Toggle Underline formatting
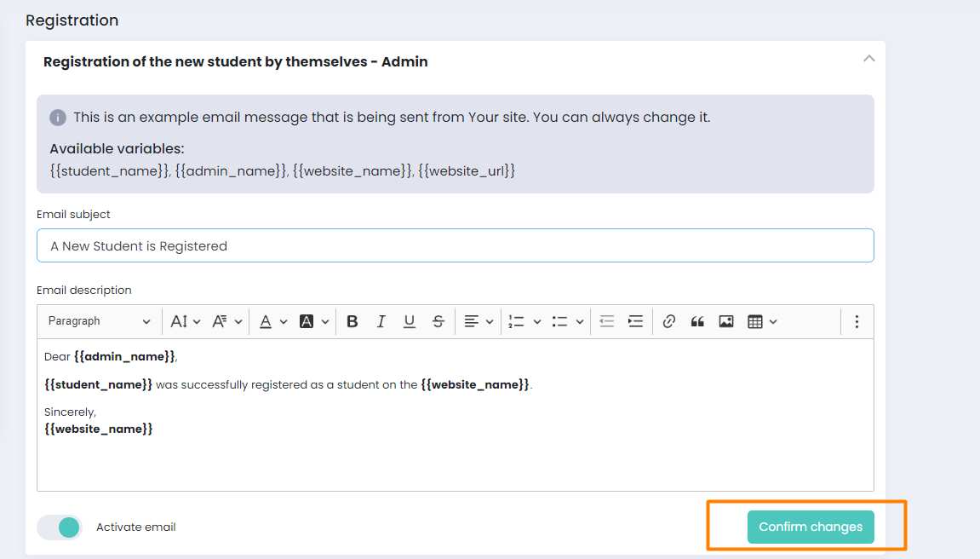Screen dimensions: 980x559 pos(410,321)
